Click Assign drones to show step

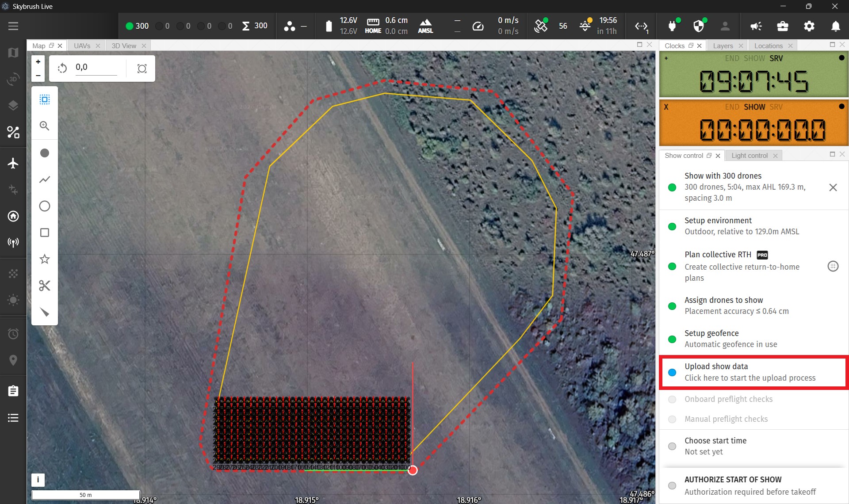pyautogui.click(x=753, y=305)
